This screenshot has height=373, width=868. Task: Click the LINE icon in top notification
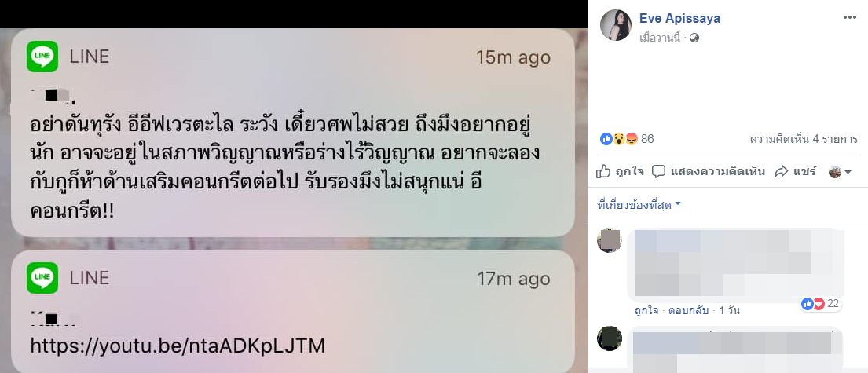coord(42,57)
